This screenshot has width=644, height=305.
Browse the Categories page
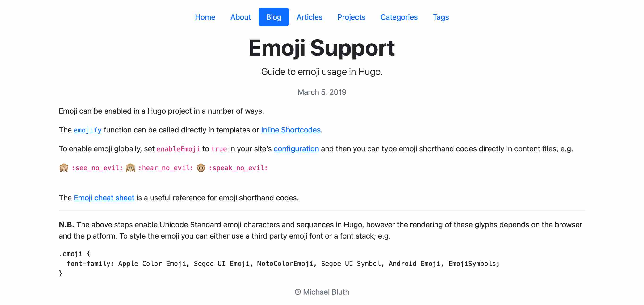click(399, 17)
